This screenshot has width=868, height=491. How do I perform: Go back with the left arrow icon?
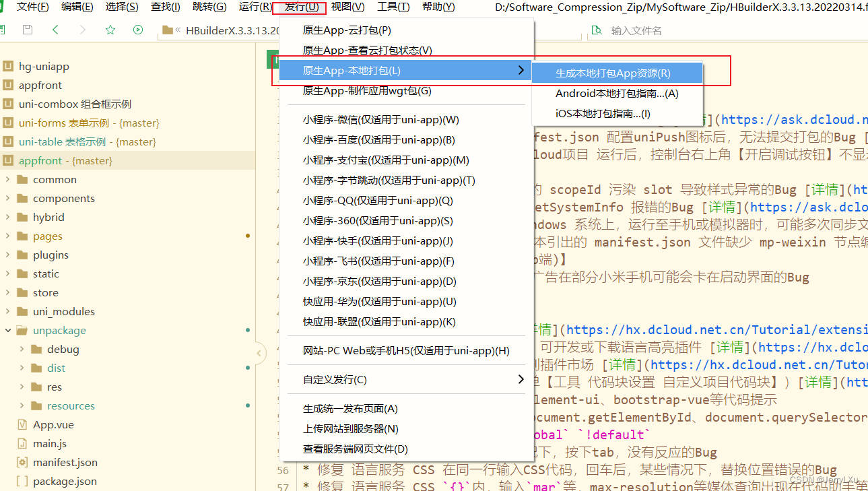55,30
